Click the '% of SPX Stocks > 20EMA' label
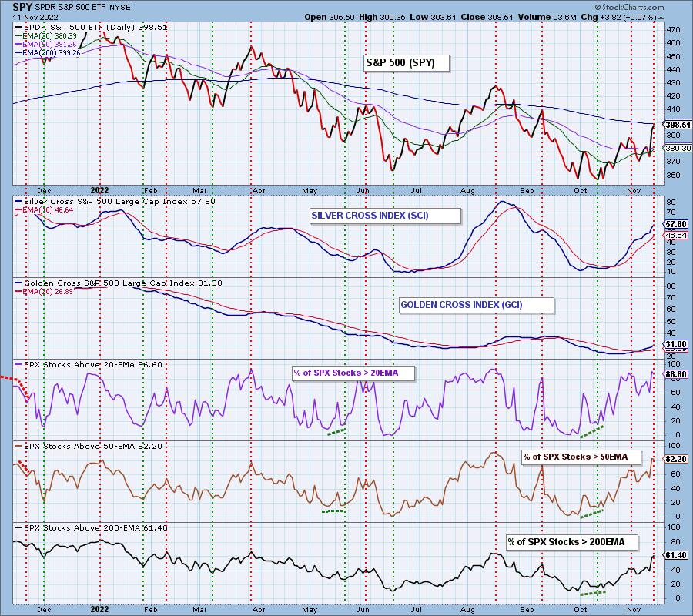The width and height of the screenshot is (693, 616). (x=353, y=373)
